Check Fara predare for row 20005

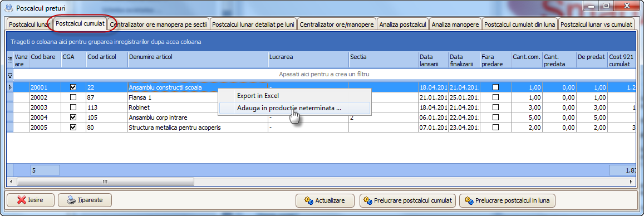click(x=496, y=127)
